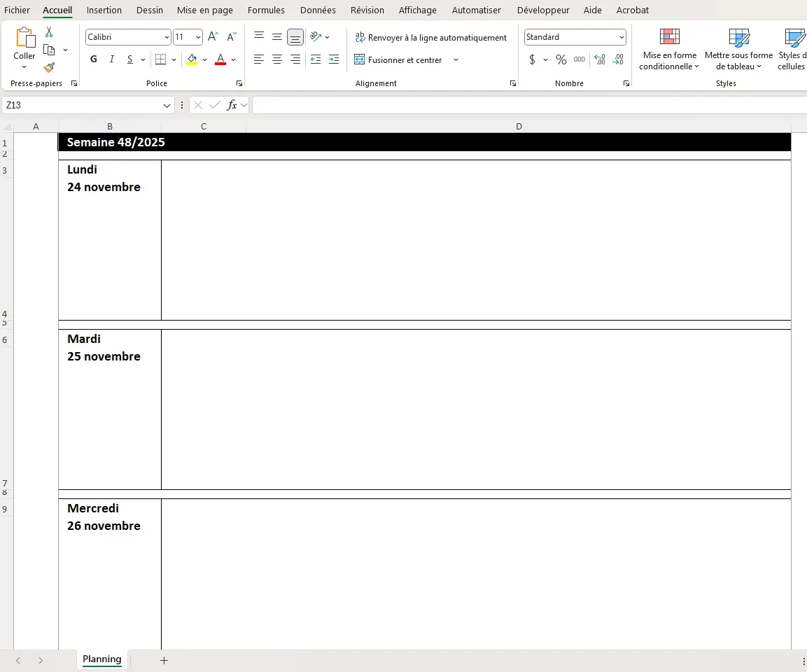This screenshot has width=807, height=672.
Task: Click the increase decimals icon
Action: (599, 59)
